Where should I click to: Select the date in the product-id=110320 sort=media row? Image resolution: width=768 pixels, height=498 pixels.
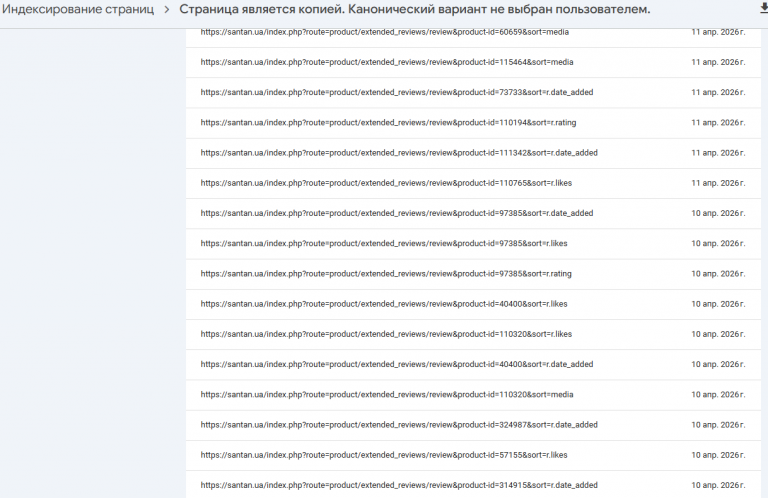(x=718, y=395)
